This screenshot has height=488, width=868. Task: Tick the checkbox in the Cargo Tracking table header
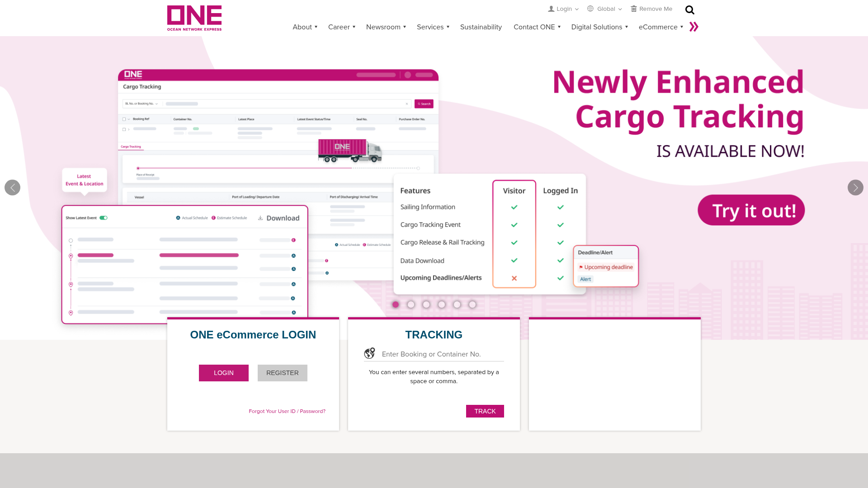(x=124, y=119)
